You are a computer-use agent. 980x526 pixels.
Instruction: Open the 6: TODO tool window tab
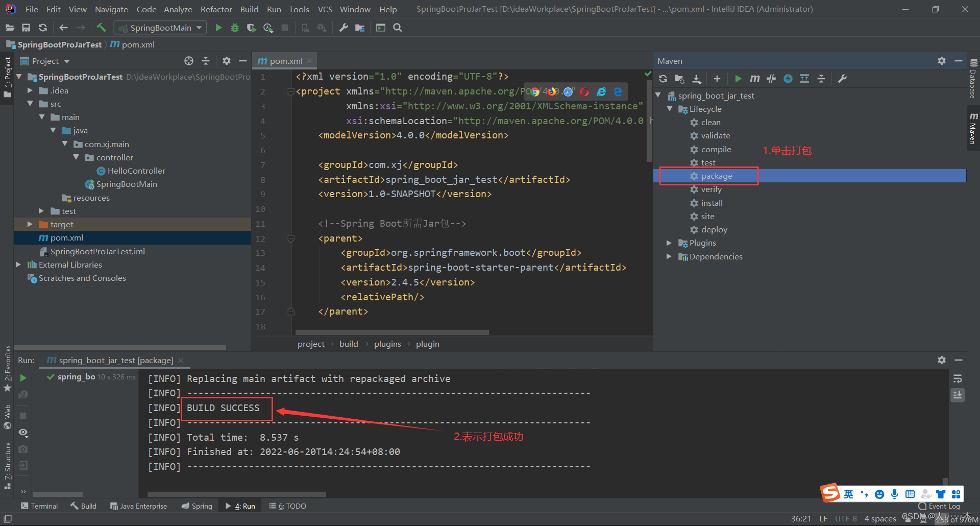pos(288,506)
